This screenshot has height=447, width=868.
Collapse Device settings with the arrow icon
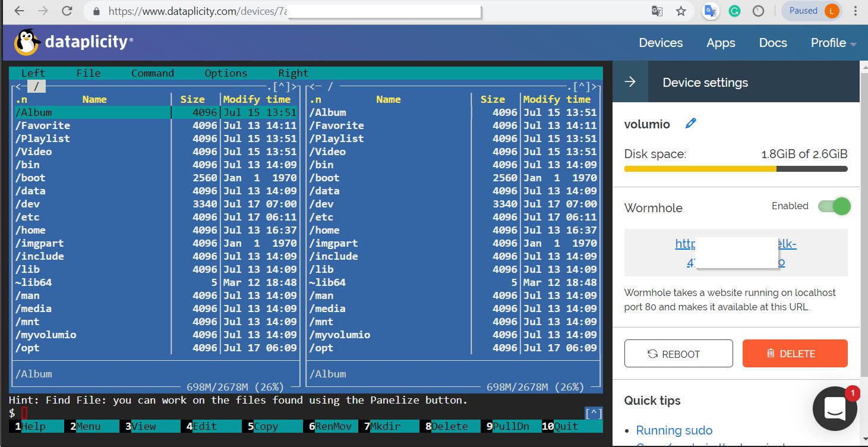point(630,82)
